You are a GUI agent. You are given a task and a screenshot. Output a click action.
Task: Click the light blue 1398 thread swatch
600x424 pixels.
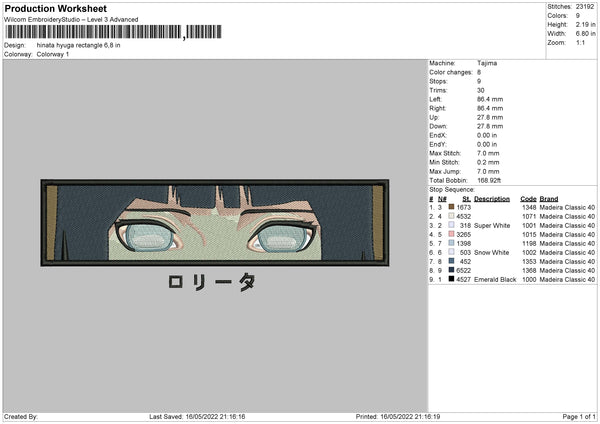451,243
